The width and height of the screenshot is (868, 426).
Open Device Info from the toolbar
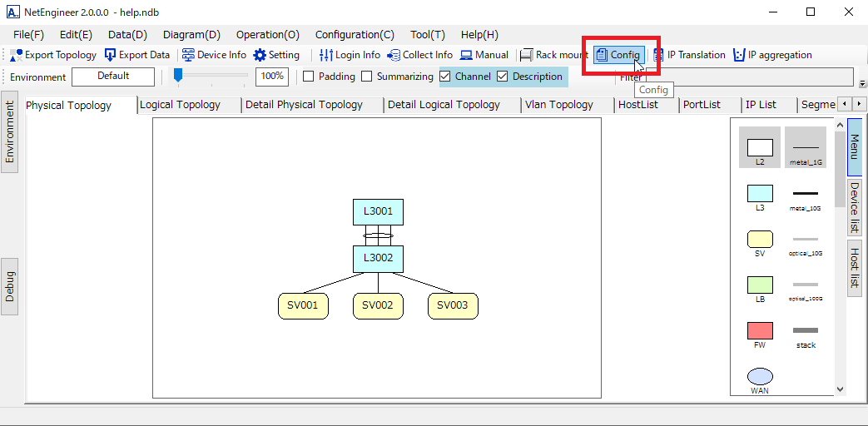pyautogui.click(x=188, y=55)
